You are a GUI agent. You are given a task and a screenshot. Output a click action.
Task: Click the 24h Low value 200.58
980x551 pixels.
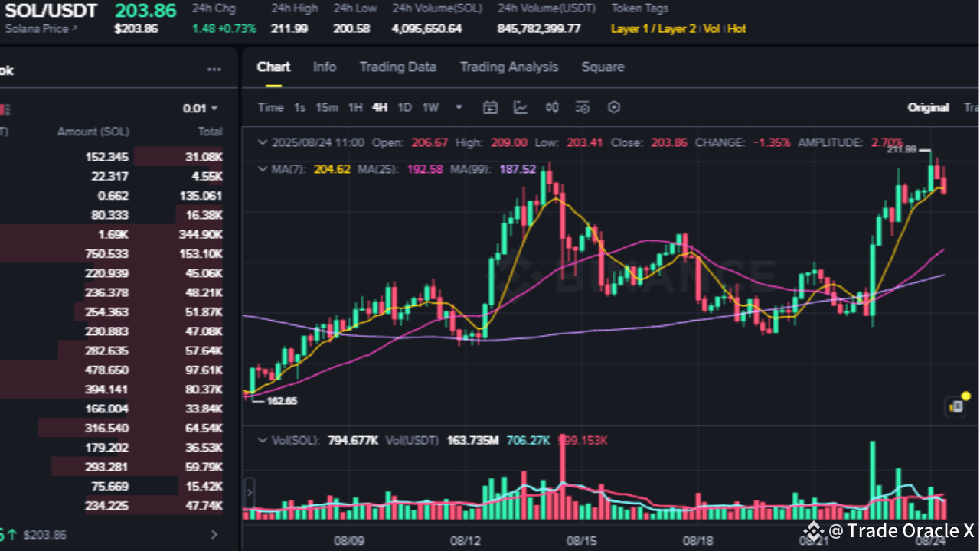(x=351, y=29)
